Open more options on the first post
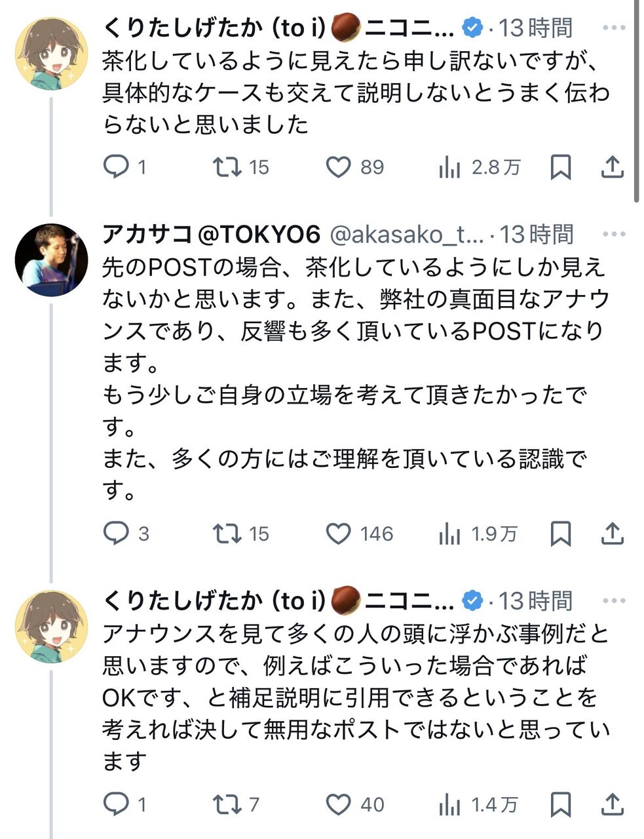Screen dimensions: 644x839 pyautogui.click(x=614, y=28)
